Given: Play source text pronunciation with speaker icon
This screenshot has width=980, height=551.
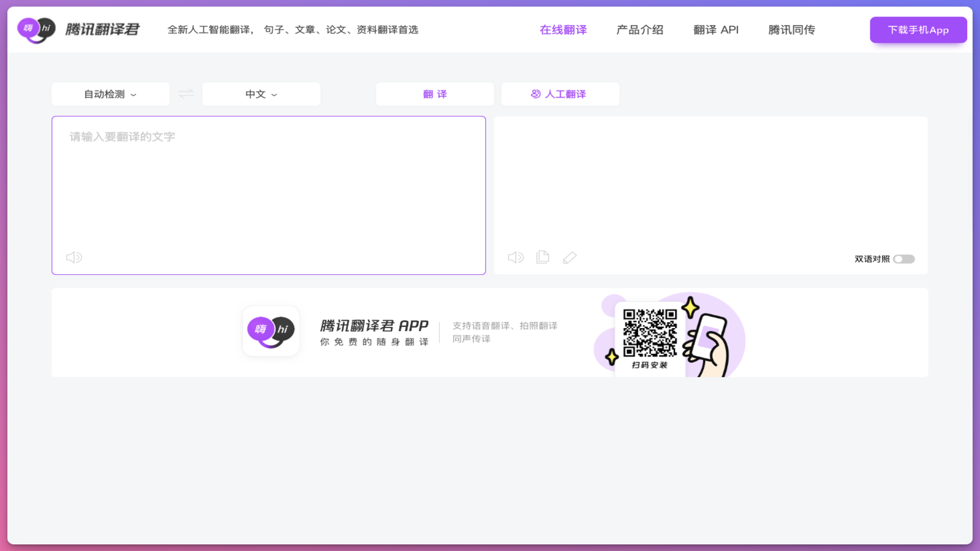Looking at the screenshot, I should point(73,257).
